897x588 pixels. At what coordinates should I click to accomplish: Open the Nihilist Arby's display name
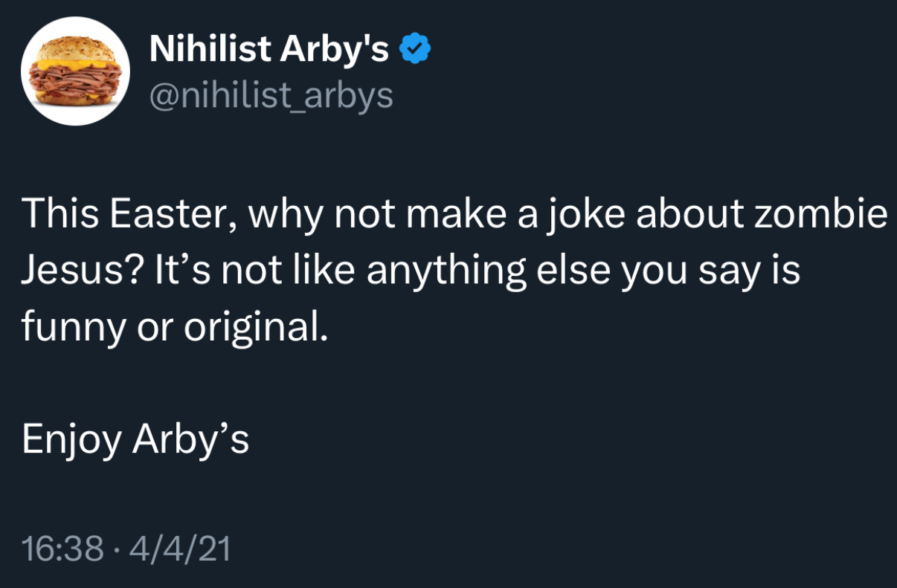coord(269,50)
